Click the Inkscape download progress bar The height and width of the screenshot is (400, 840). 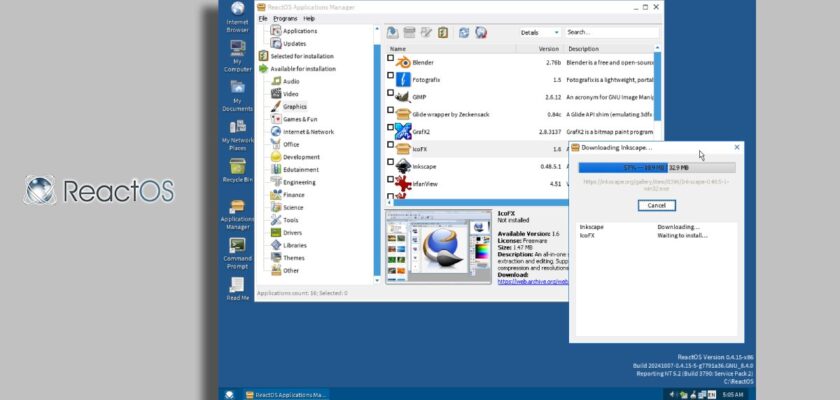click(656, 168)
